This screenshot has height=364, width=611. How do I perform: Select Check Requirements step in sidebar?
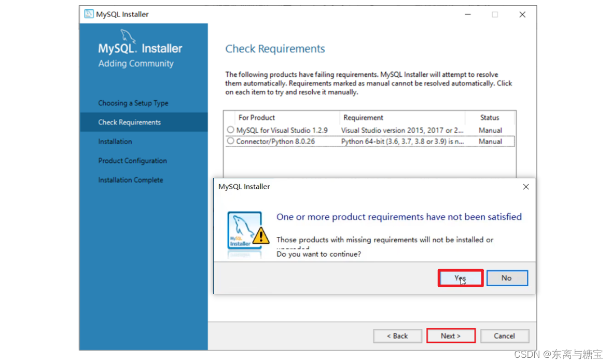(143, 122)
